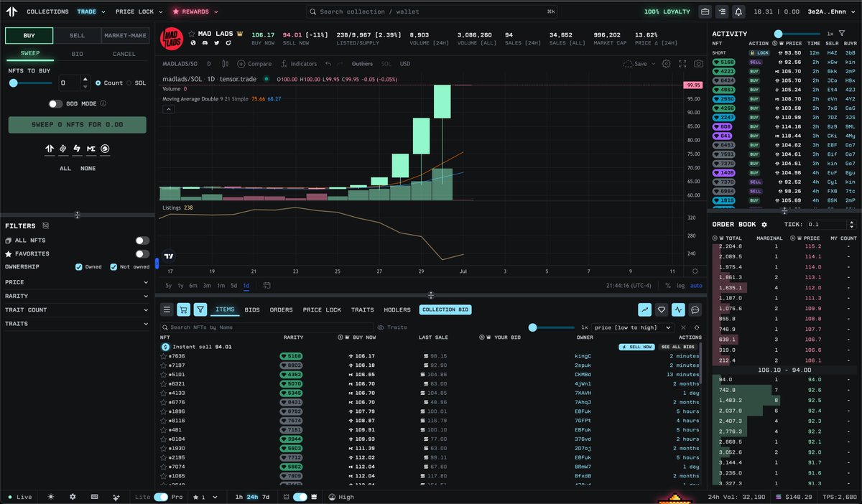
Task: Click the Tensor logo icon
Action: pyautogui.click(x=12, y=11)
